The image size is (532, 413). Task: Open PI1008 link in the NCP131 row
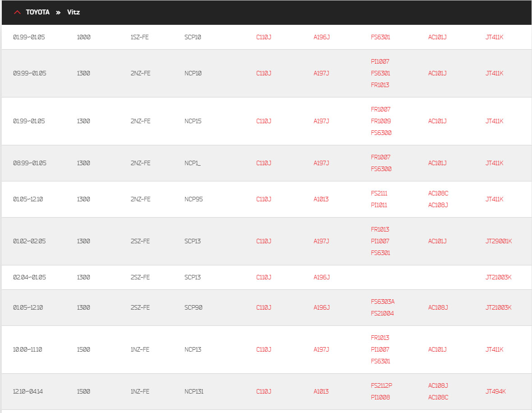tap(380, 397)
